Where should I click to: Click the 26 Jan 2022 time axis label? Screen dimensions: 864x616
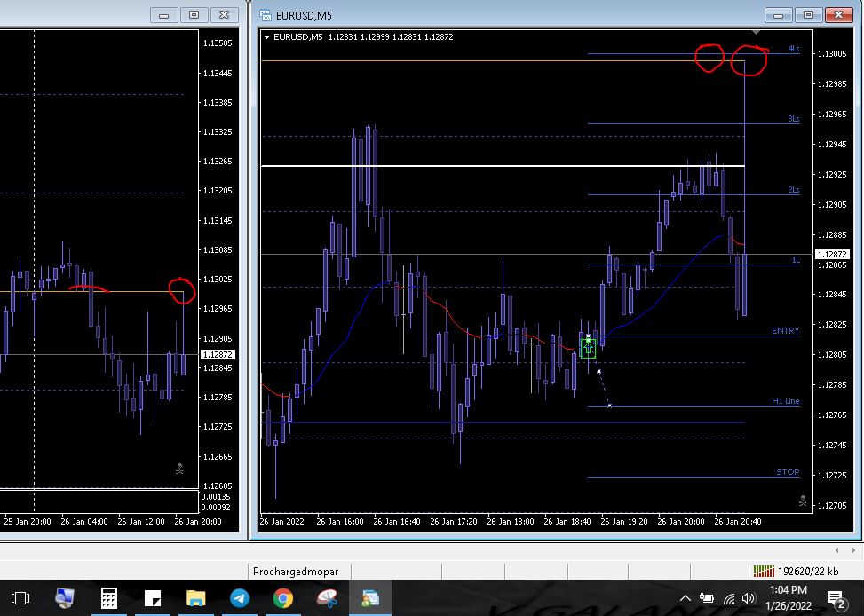coord(281,521)
